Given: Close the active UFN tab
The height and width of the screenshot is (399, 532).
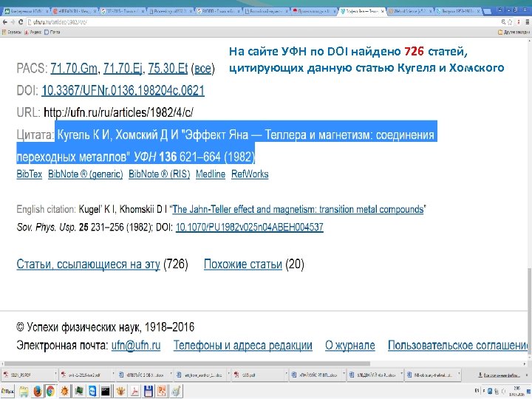Looking at the screenshot, I should (x=383, y=11).
